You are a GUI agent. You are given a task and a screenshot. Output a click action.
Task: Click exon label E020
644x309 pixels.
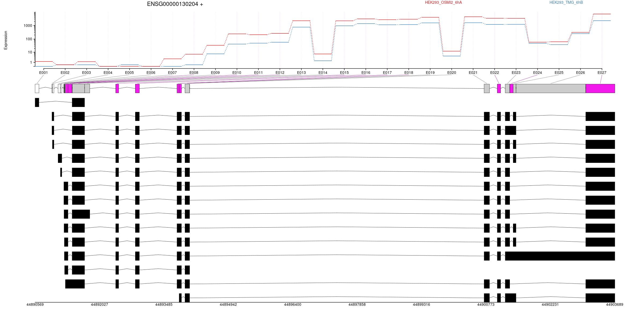pyautogui.click(x=452, y=73)
